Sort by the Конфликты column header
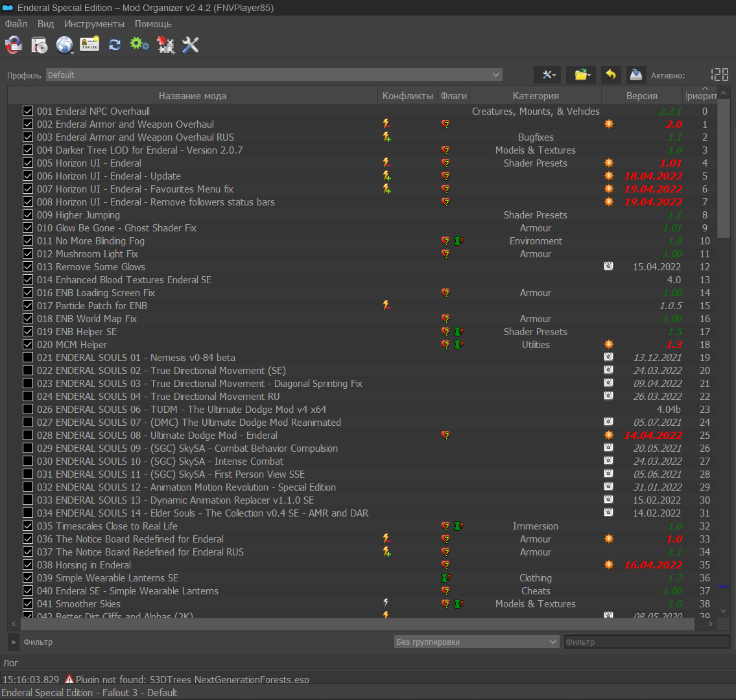Image resolution: width=736 pixels, height=700 pixels. (407, 96)
